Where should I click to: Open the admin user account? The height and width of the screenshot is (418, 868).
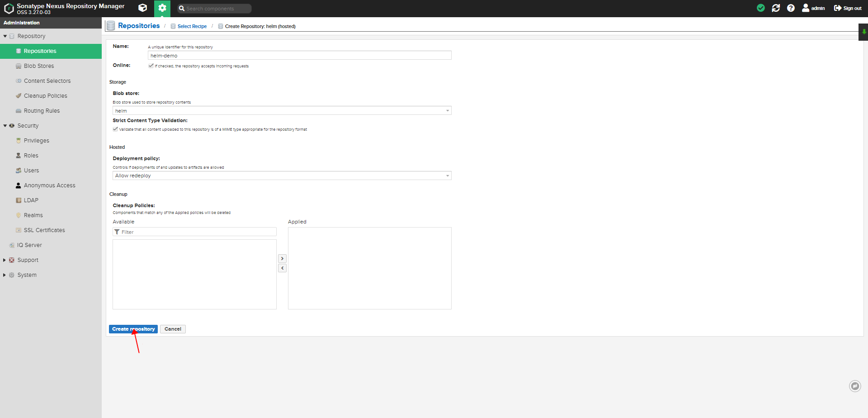[813, 8]
